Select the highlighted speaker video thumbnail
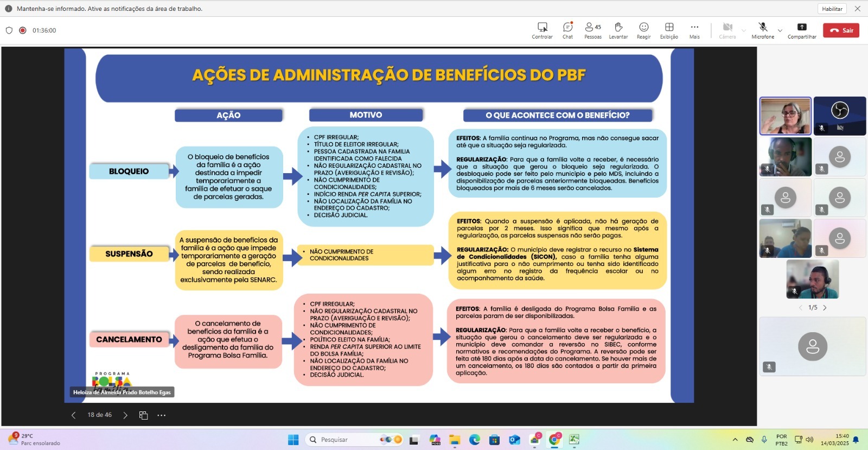The image size is (868, 450). coord(785,116)
